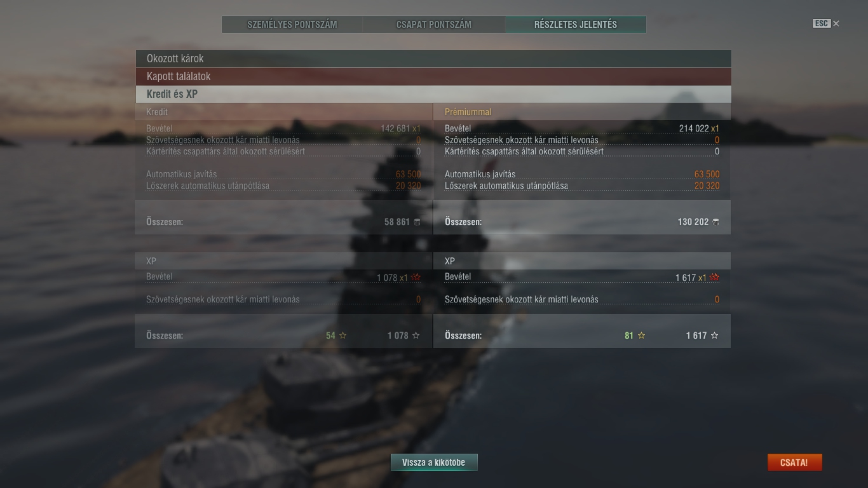Click the Prémiummal column header
The height and width of the screenshot is (488, 868).
(x=468, y=112)
